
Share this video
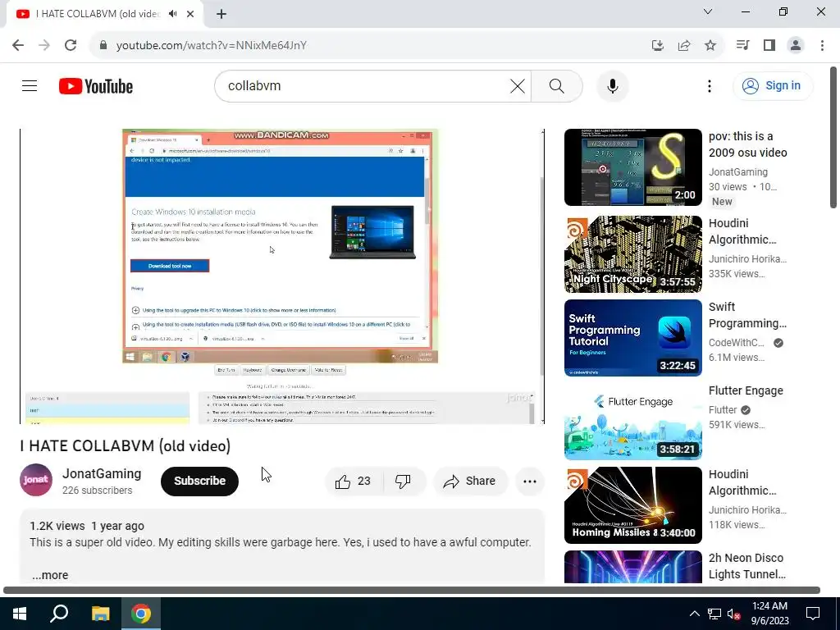coord(469,481)
